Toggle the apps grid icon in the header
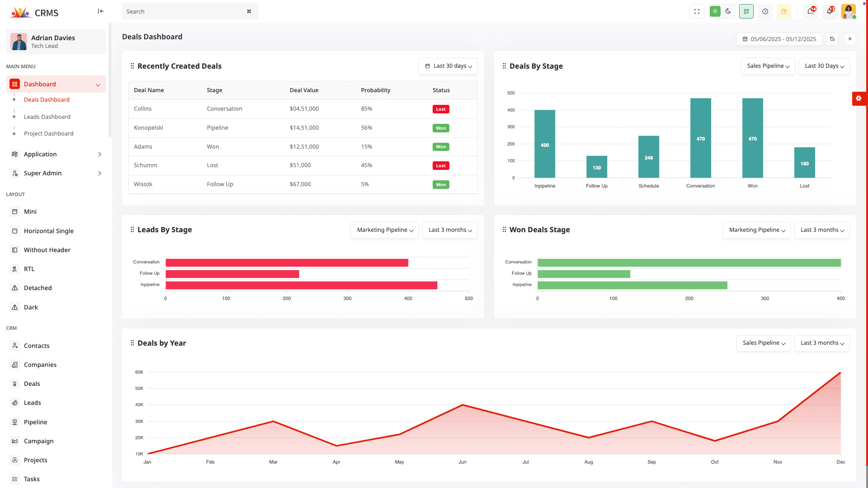 [x=746, y=11]
